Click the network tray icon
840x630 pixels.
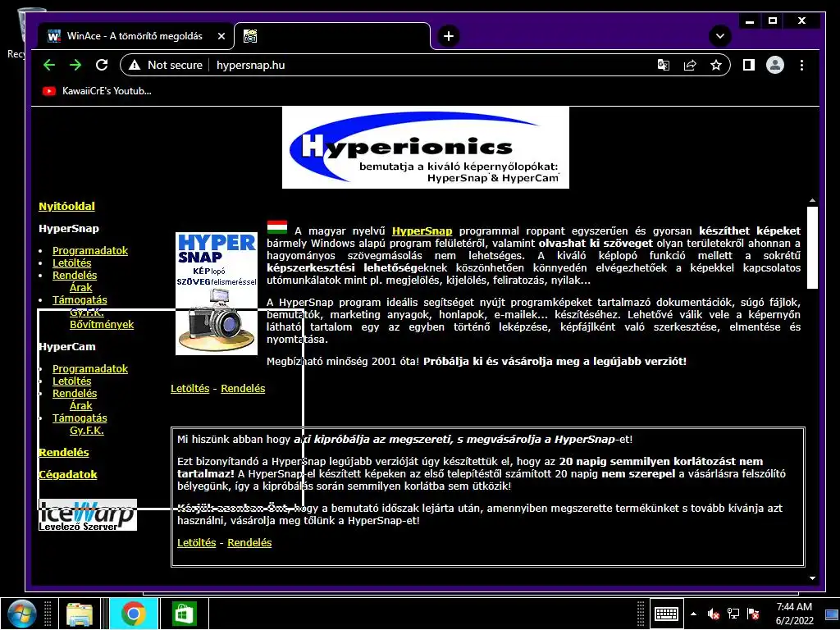(x=733, y=614)
